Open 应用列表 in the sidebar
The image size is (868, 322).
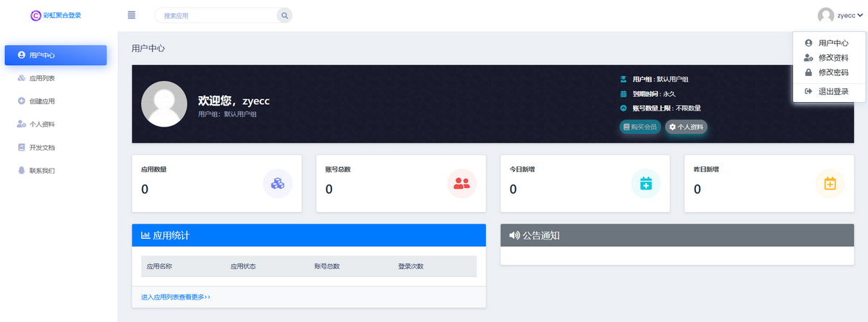pos(42,78)
